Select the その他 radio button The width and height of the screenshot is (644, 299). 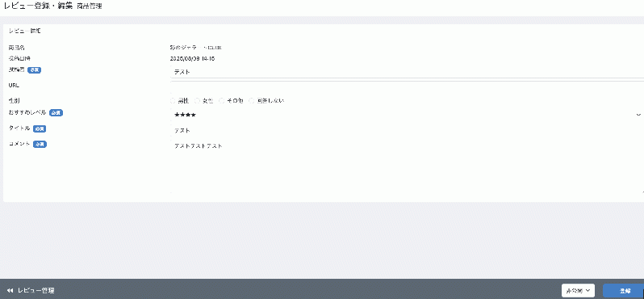point(222,101)
